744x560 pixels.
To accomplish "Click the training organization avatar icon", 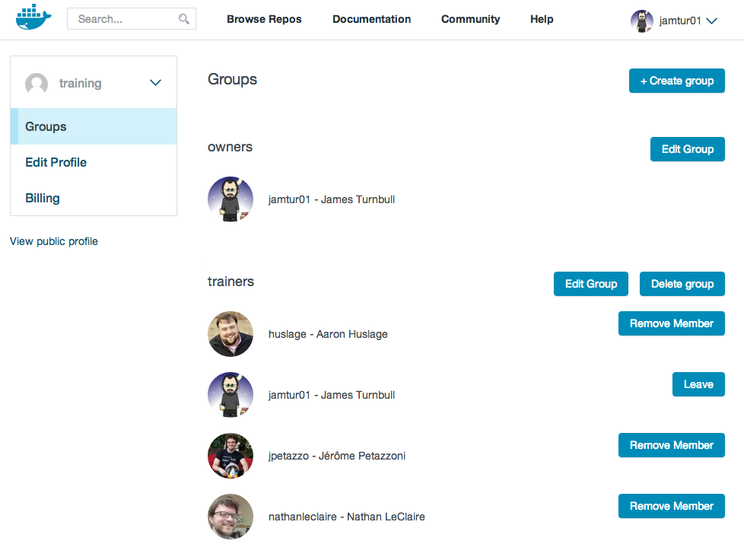I will [x=37, y=84].
